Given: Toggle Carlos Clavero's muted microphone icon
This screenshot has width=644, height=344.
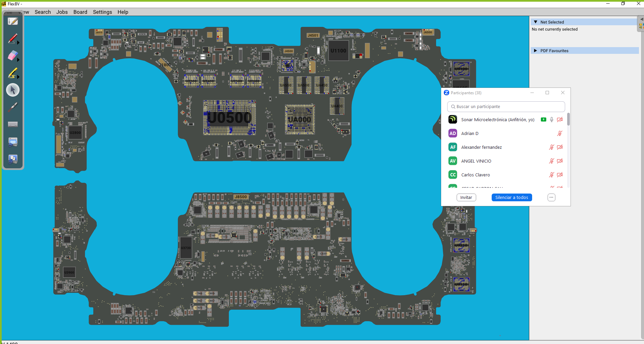Looking at the screenshot, I should tap(551, 175).
